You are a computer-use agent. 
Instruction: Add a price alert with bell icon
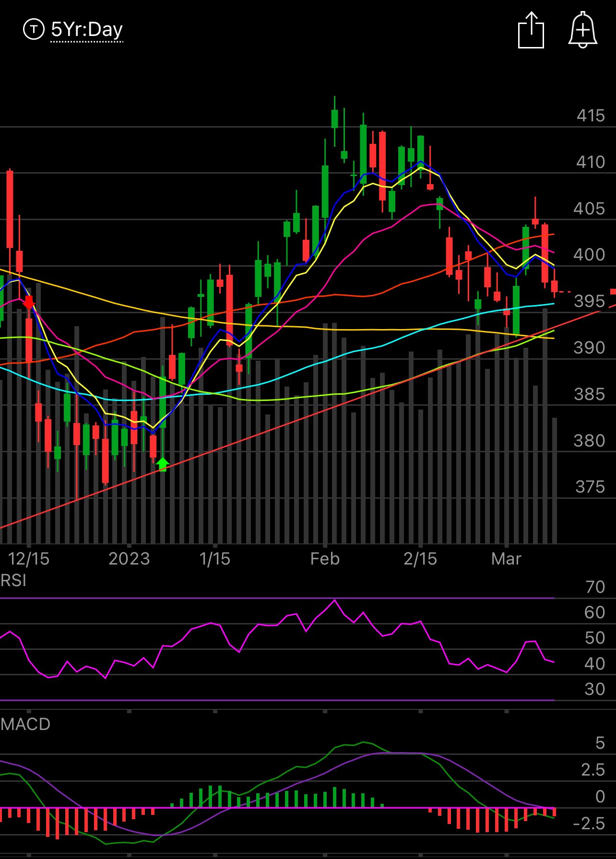tap(582, 30)
